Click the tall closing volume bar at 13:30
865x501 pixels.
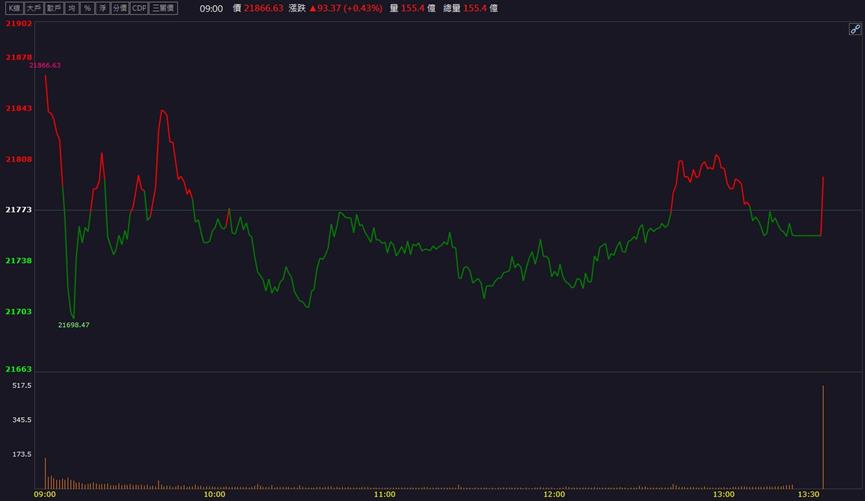(823, 437)
